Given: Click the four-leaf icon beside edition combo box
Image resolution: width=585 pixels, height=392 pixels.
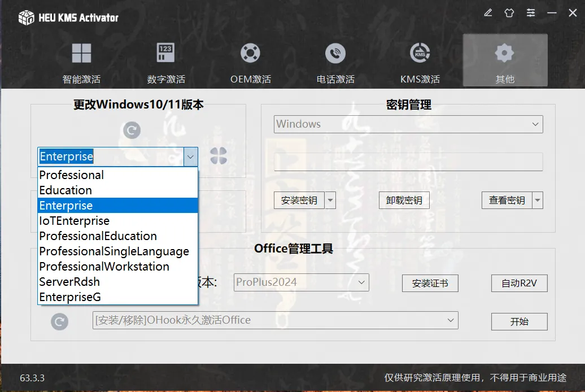Looking at the screenshot, I should [x=219, y=156].
